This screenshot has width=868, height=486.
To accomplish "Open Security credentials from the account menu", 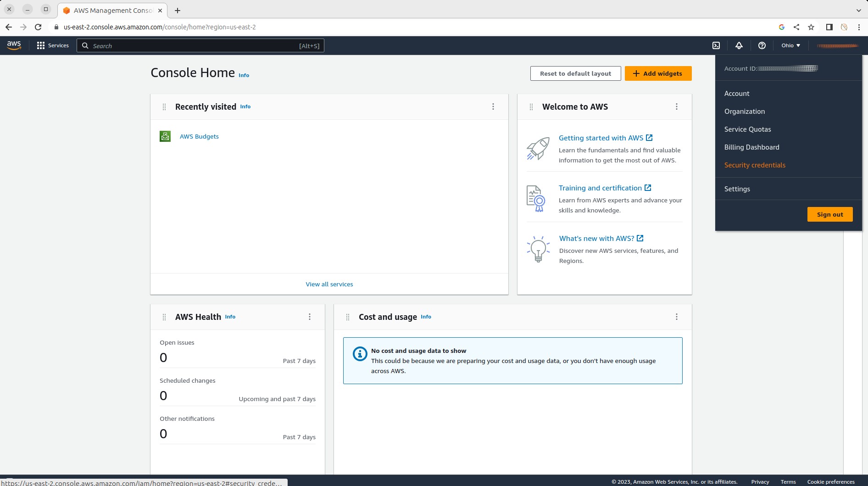I will [x=755, y=165].
